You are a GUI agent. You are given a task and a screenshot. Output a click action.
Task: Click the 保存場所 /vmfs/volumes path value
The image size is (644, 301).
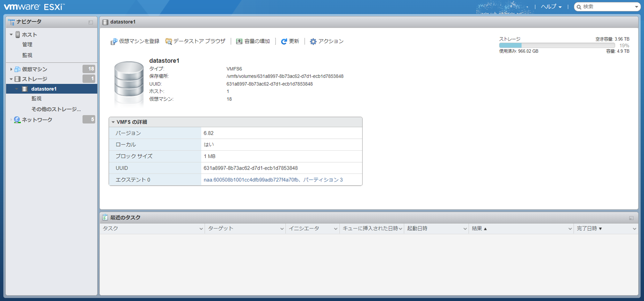coord(285,76)
